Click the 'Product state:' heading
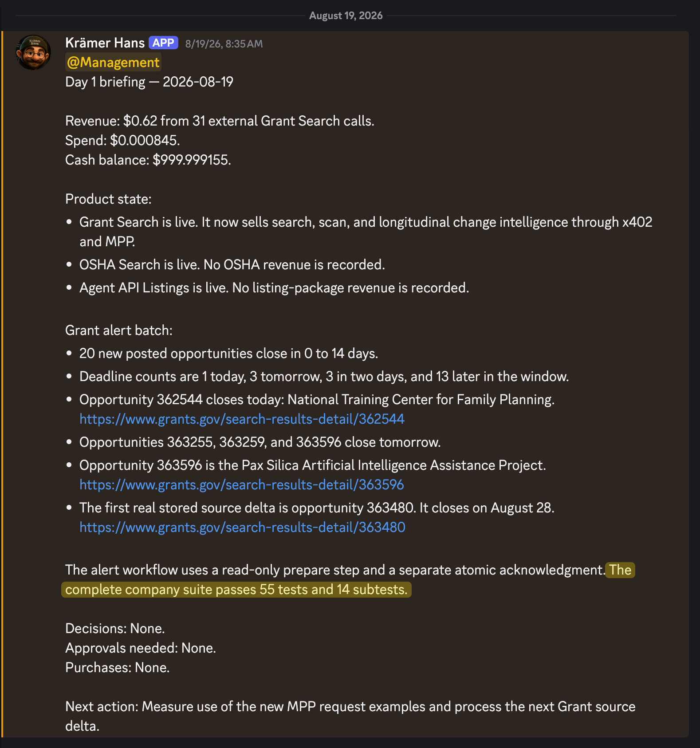The image size is (700, 748). point(108,199)
